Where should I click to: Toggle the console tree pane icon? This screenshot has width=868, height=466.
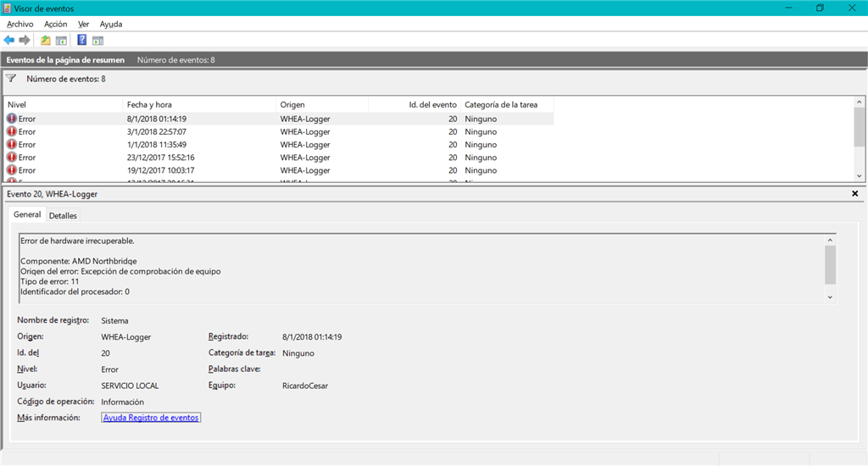click(61, 41)
